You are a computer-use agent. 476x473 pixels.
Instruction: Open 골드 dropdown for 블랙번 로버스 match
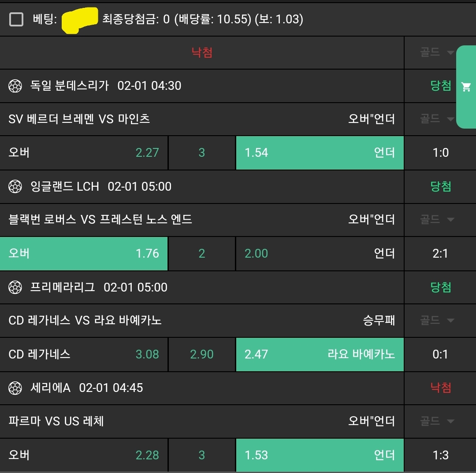point(436,219)
